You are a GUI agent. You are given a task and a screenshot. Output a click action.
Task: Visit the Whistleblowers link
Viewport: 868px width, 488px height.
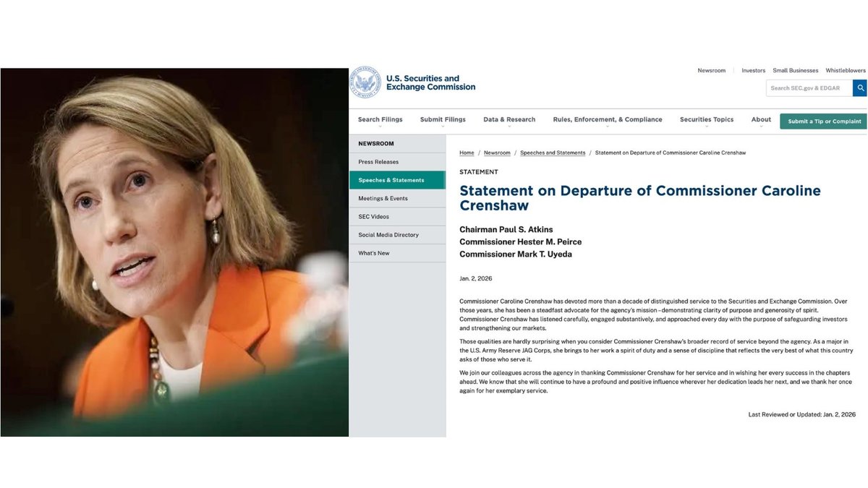click(x=845, y=71)
